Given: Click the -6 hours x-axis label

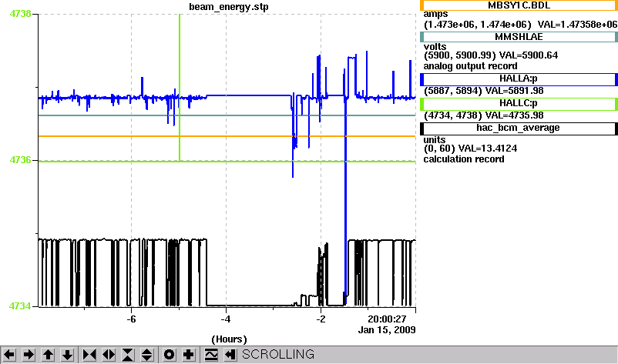Looking at the screenshot, I should click(131, 319).
